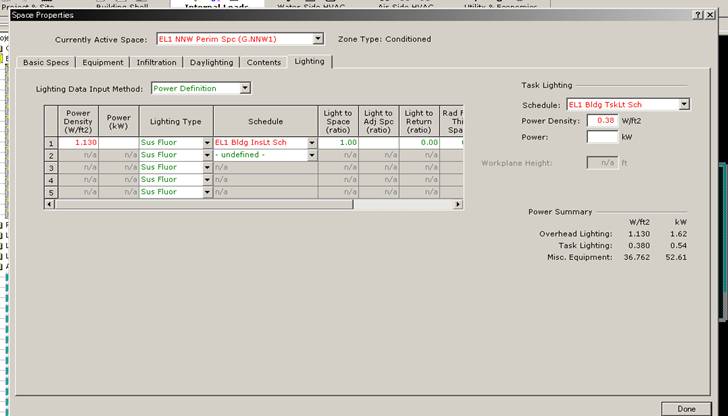Open row 1 Schedule dropdown

click(x=312, y=143)
